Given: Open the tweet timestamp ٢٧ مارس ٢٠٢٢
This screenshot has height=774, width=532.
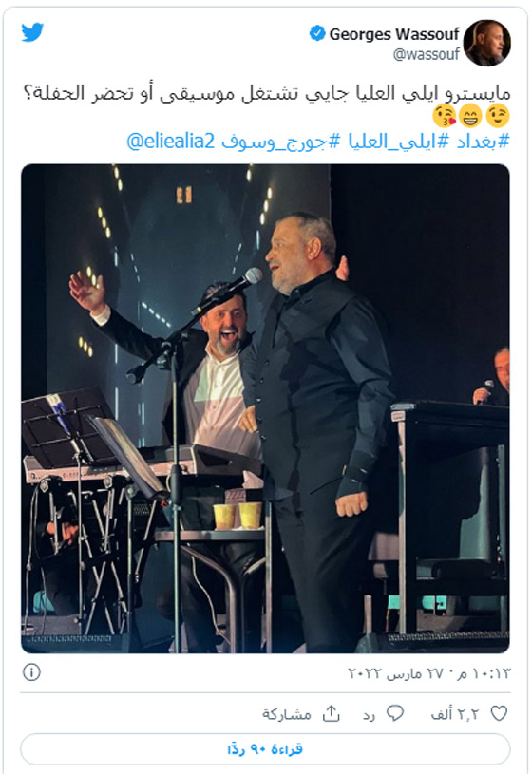Looking at the screenshot, I should tap(428, 673).
